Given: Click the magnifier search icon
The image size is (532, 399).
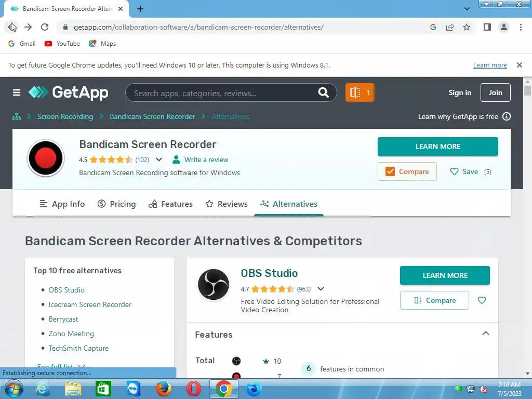Looking at the screenshot, I should pyautogui.click(x=323, y=92).
